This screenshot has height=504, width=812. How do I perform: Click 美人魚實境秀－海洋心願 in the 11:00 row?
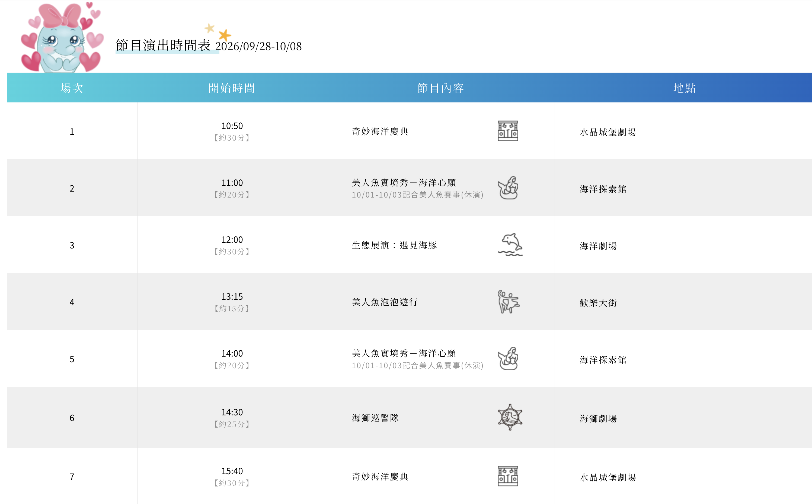click(404, 183)
